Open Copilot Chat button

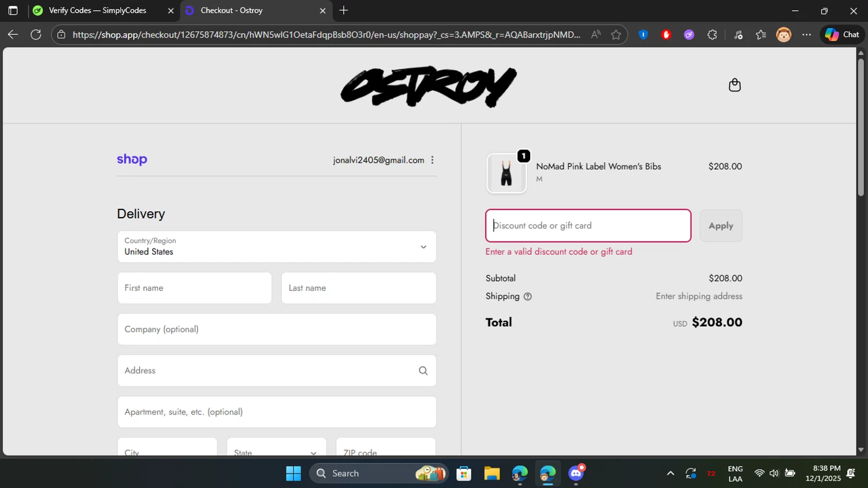pyautogui.click(x=842, y=35)
